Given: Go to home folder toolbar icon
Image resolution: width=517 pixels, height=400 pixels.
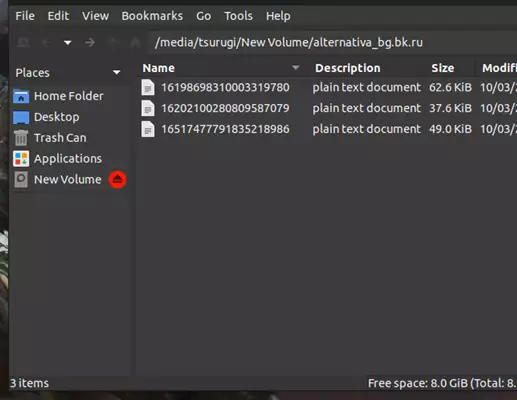Looking at the screenshot, I should (135, 43).
